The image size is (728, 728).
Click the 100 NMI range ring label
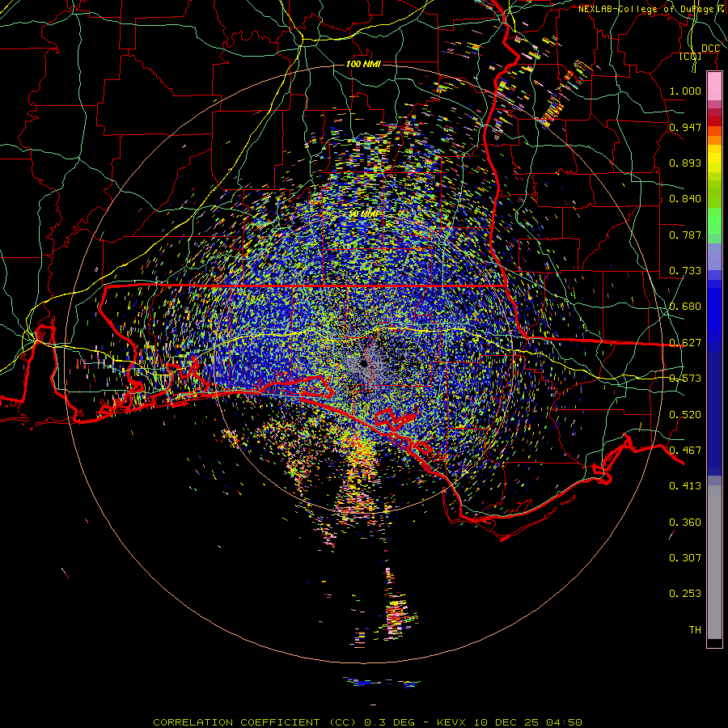[363, 64]
